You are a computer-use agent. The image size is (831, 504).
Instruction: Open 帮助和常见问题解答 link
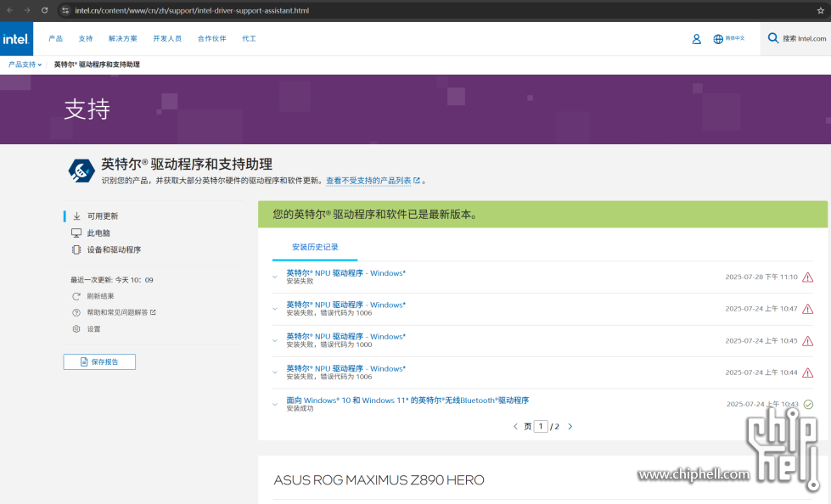[x=121, y=313]
